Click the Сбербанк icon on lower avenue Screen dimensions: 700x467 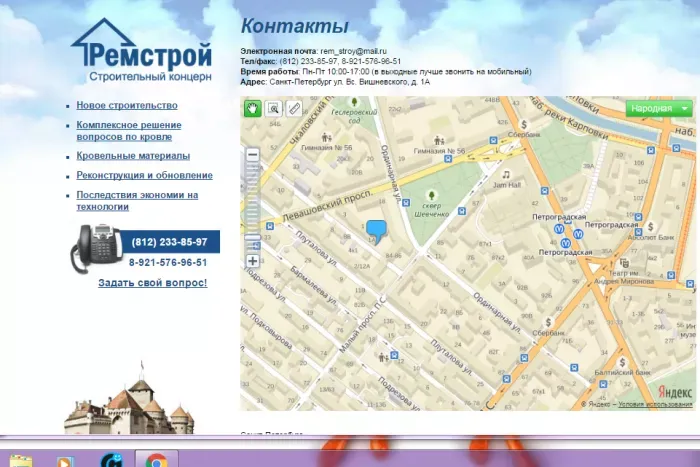point(548,322)
